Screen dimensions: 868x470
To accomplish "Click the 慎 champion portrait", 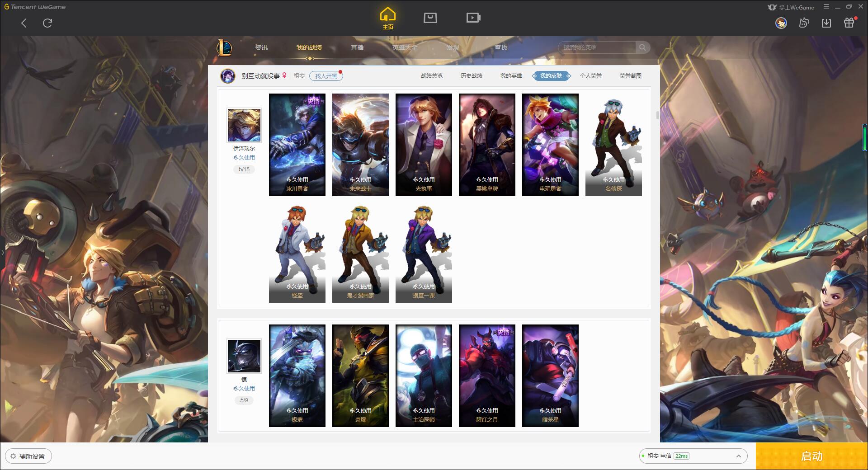I will pyautogui.click(x=244, y=356).
